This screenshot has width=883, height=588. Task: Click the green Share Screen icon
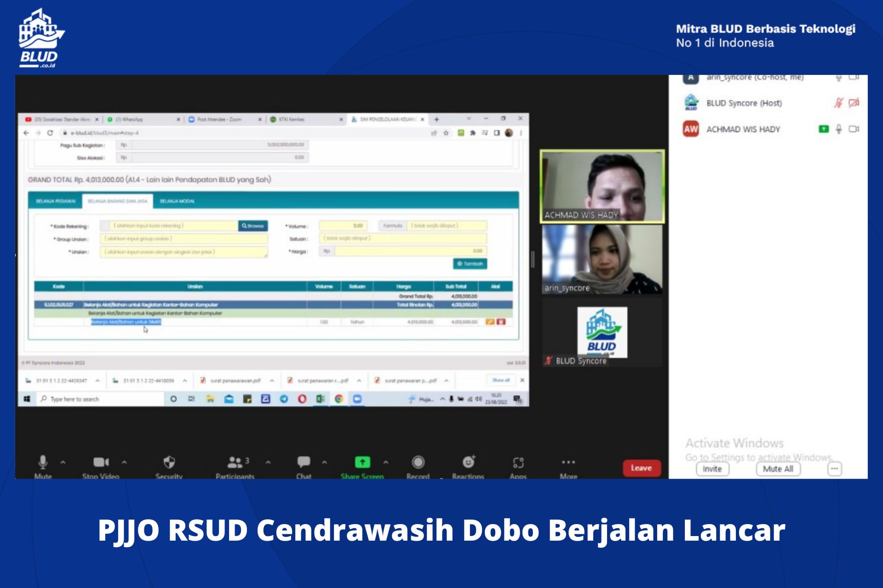click(x=362, y=462)
